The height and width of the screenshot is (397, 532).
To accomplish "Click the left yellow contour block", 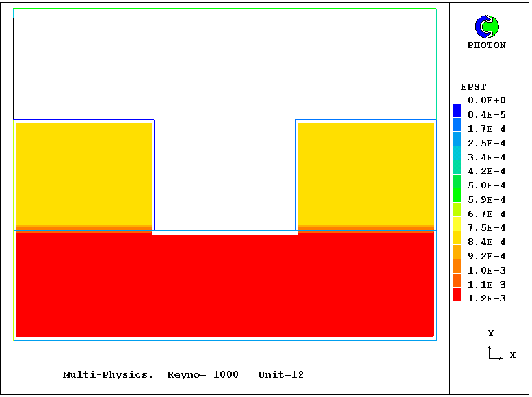I will tap(83, 174).
